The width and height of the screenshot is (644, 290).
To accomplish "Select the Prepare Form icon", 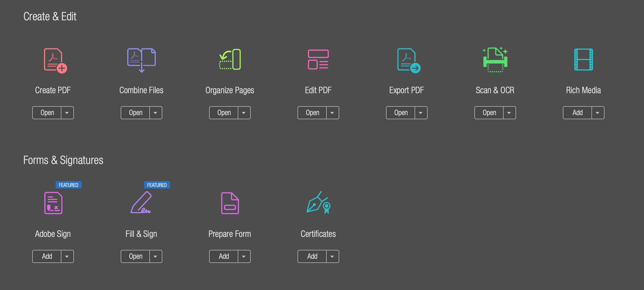I will click(230, 203).
